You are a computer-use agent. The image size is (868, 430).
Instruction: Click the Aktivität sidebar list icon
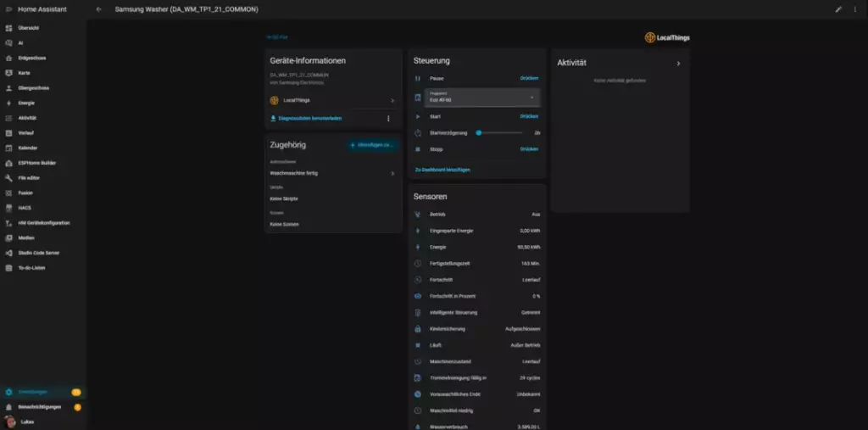[8, 118]
